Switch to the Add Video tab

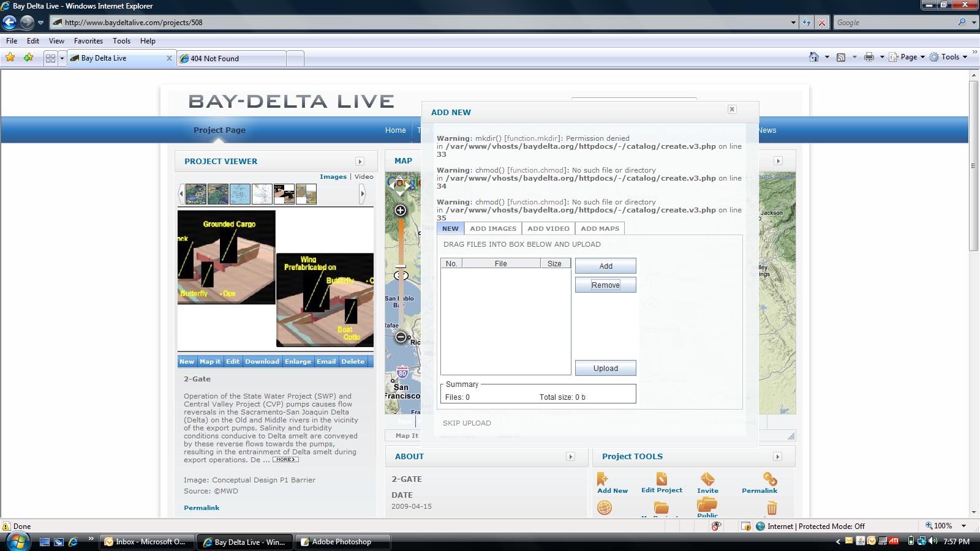coord(548,228)
